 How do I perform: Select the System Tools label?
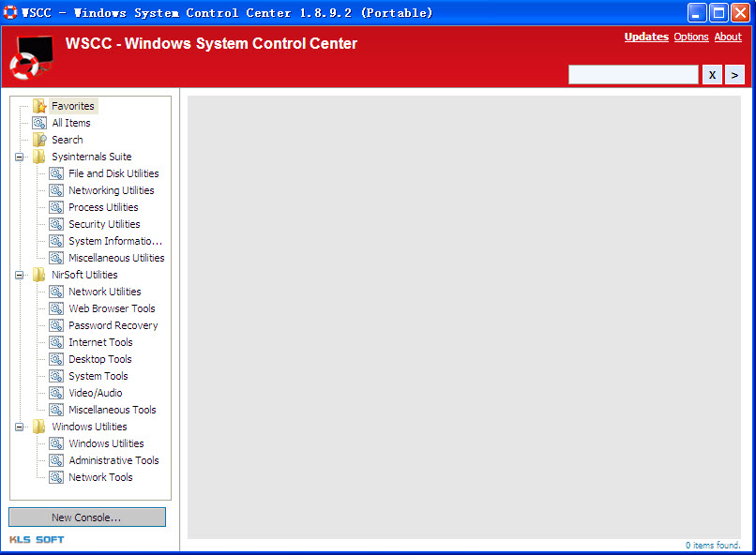coord(98,376)
